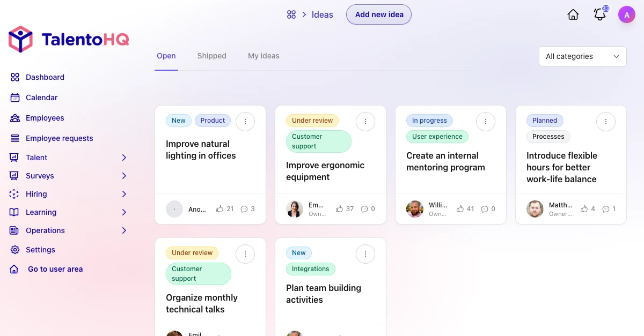Screen dimensions: 644x336
Task: Open the Dashboard sidebar icon
Action: click(x=15, y=77)
